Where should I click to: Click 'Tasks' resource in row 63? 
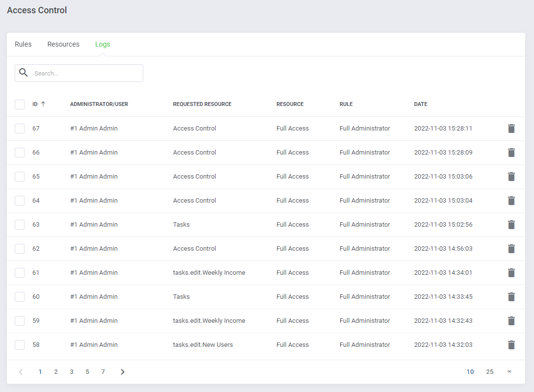[181, 225]
